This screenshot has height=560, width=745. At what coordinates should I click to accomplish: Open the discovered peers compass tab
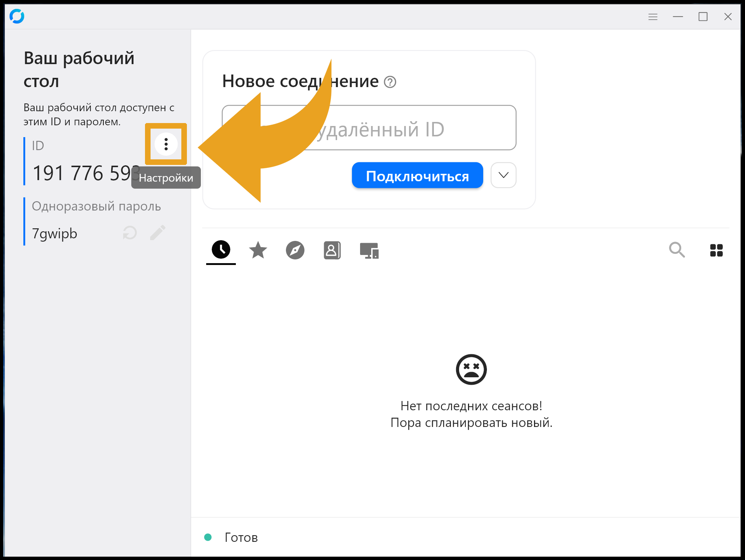click(x=295, y=250)
